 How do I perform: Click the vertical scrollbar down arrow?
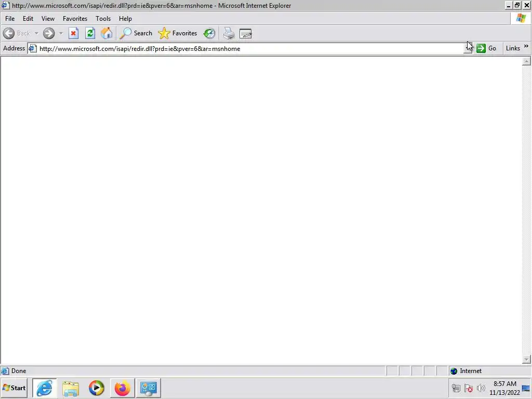pyautogui.click(x=526, y=359)
